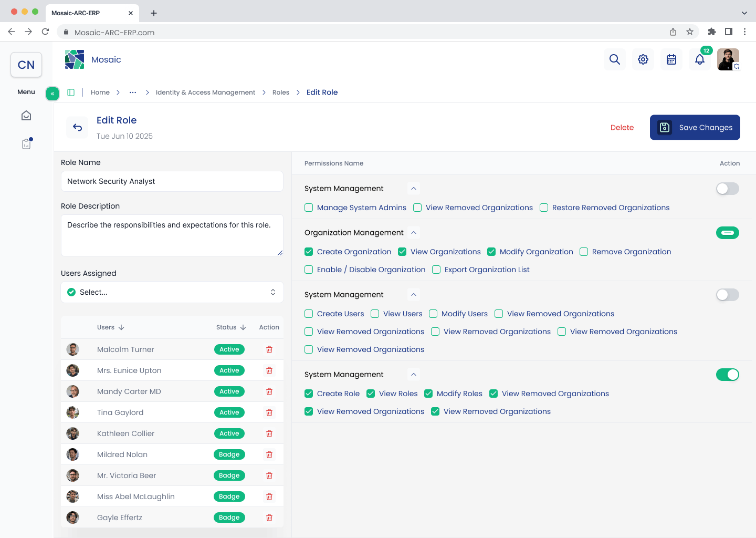This screenshot has width=756, height=538.
Task: Delete Tina Gaylord using the trash icon
Action: coord(269,412)
